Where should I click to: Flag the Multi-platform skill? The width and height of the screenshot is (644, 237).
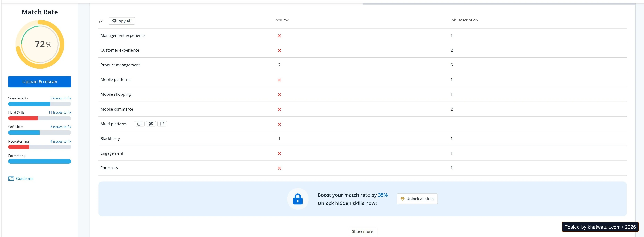(162, 124)
